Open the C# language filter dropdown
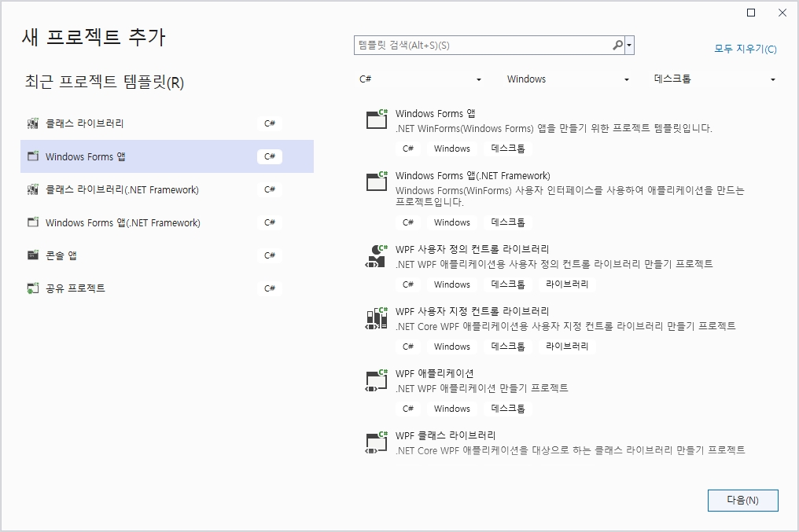 [x=420, y=79]
